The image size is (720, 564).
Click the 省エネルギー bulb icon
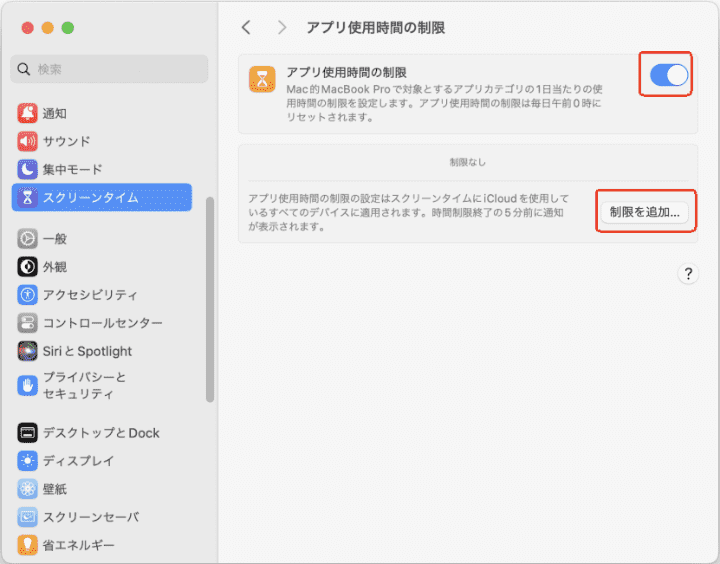28,545
